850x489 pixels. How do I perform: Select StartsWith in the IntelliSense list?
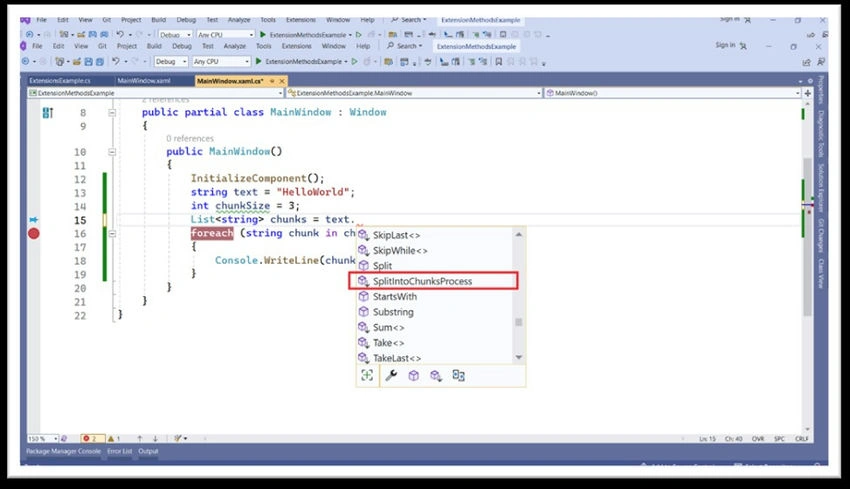434,297
